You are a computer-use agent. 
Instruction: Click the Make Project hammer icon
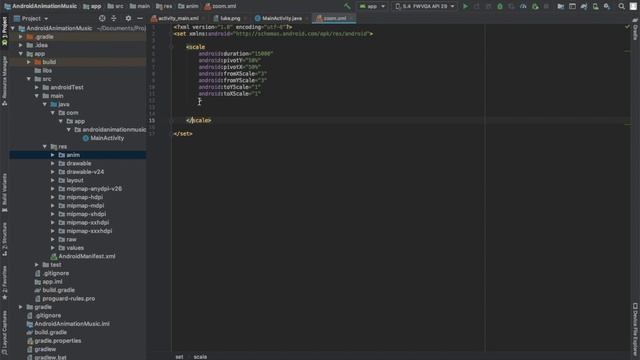point(347,6)
